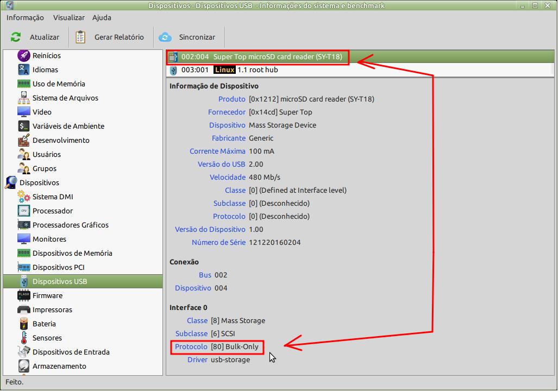The width and height of the screenshot is (559, 392).
Task: Click the Sensores thermometer icon
Action: pyautogui.click(x=24, y=338)
